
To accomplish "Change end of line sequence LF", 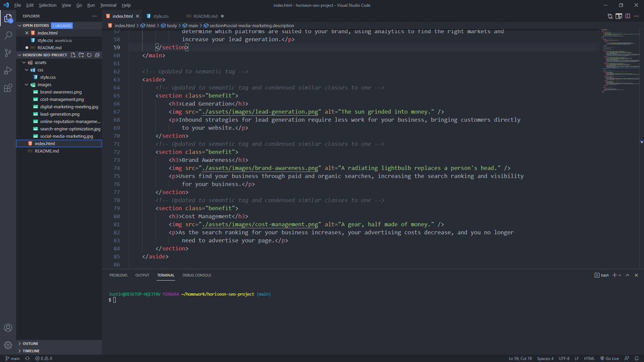I will tap(577, 358).
